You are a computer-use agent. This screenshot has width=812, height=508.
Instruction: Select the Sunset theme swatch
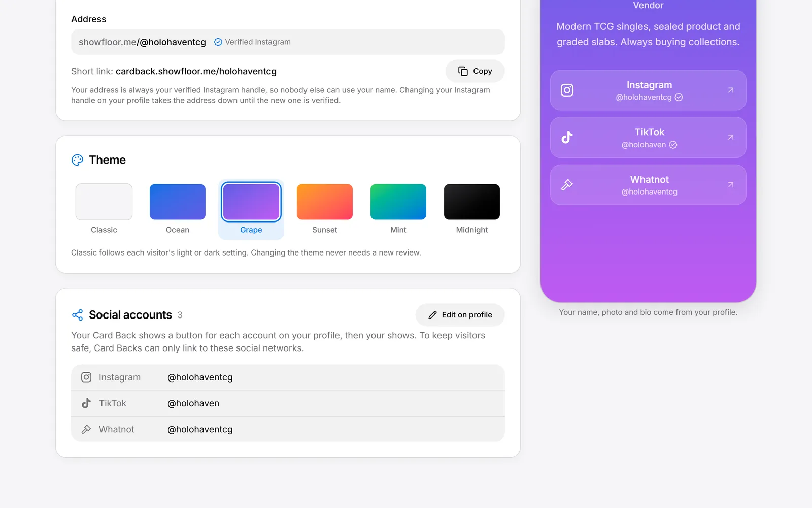(325, 202)
